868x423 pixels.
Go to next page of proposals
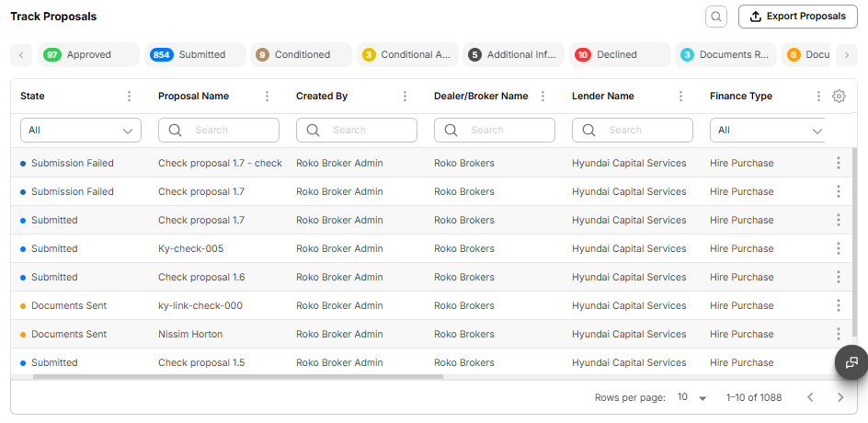click(x=840, y=397)
